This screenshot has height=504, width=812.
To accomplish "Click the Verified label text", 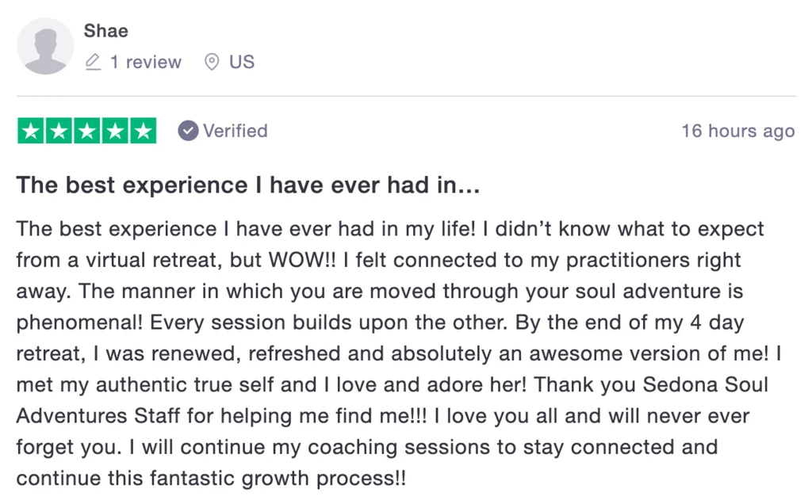I will (x=236, y=131).
